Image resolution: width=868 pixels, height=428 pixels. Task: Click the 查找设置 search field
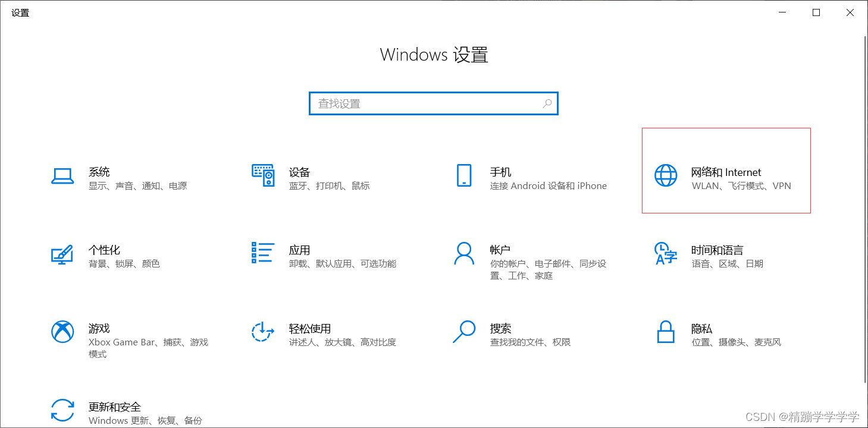point(434,103)
